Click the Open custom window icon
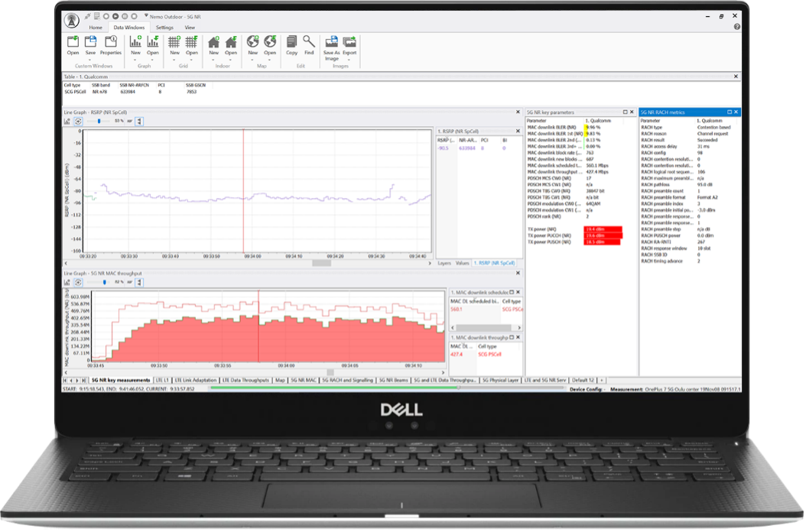The height and width of the screenshot is (532, 806). [x=73, y=42]
